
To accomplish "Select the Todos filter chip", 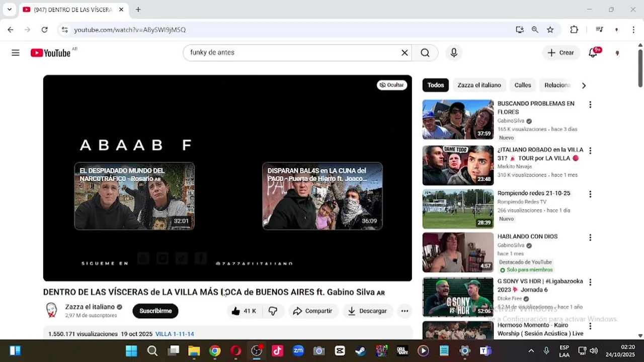I will coord(436,85).
